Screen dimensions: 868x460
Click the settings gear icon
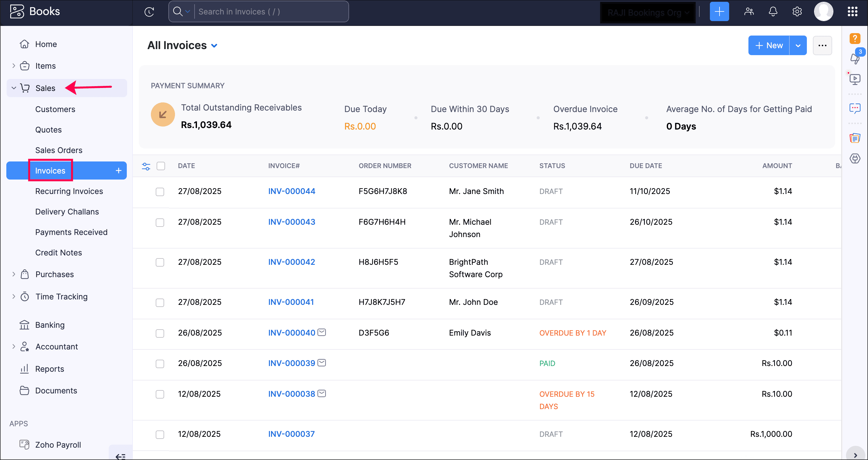pos(797,12)
